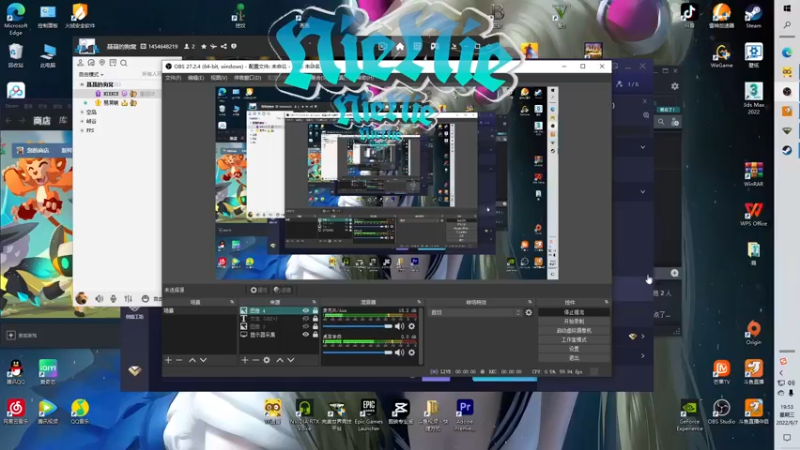Open Windows Start button on taskbar
This screenshot has height=450, width=800.
click(787, 9)
